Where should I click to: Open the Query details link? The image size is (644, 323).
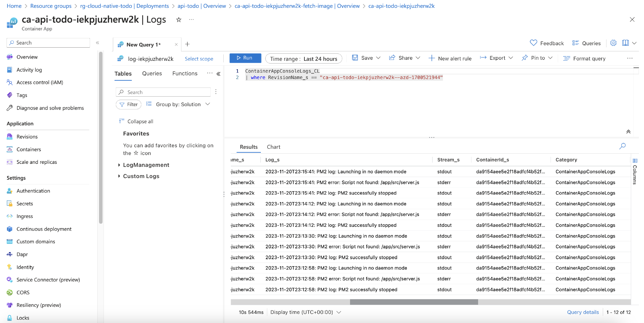tap(583, 312)
